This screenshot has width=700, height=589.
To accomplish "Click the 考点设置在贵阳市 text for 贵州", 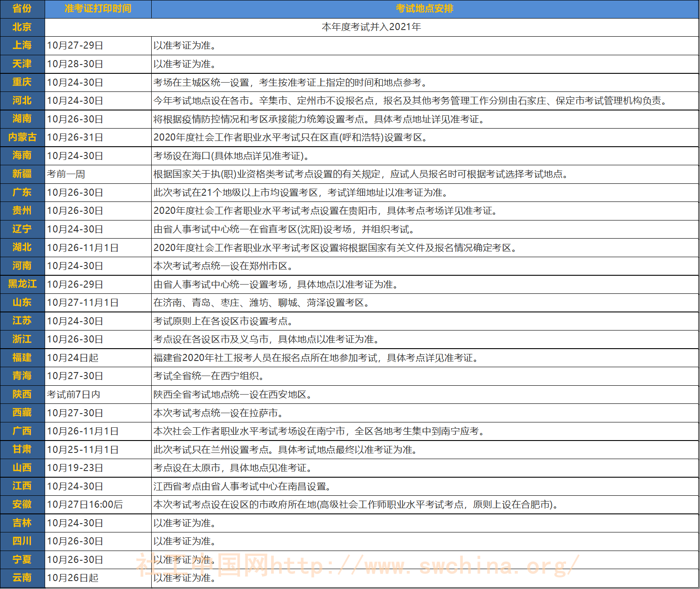I will click(x=339, y=211).
